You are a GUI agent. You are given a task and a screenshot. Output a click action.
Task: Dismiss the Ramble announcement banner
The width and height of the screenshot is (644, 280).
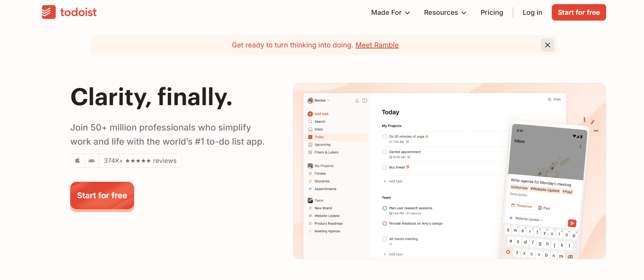[547, 45]
